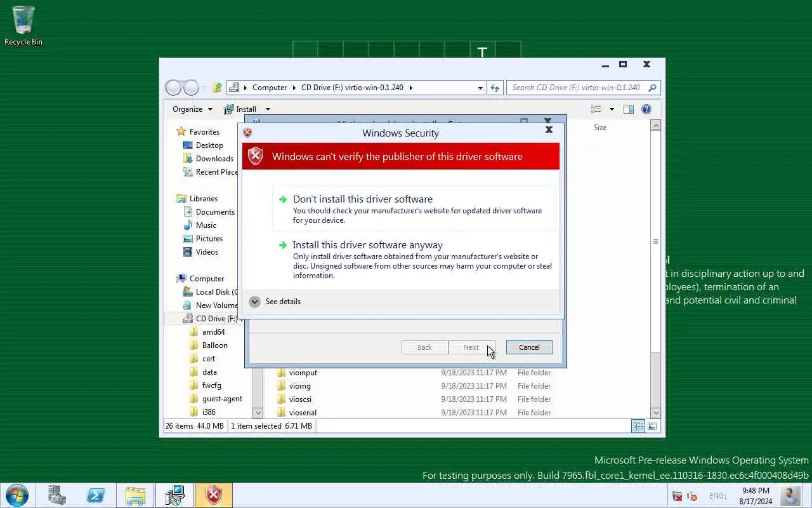The image size is (812, 508).
Task: Open Music library
Action: (200, 225)
